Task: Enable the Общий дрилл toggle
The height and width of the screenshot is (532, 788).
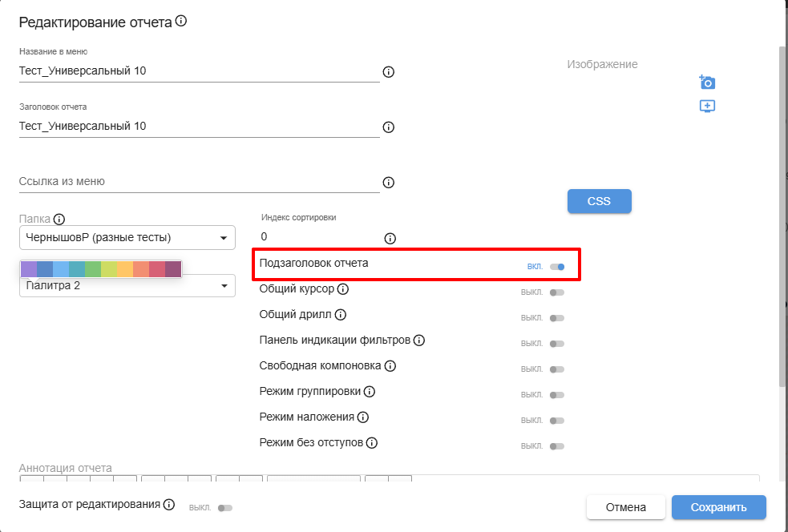Action: coord(557,318)
